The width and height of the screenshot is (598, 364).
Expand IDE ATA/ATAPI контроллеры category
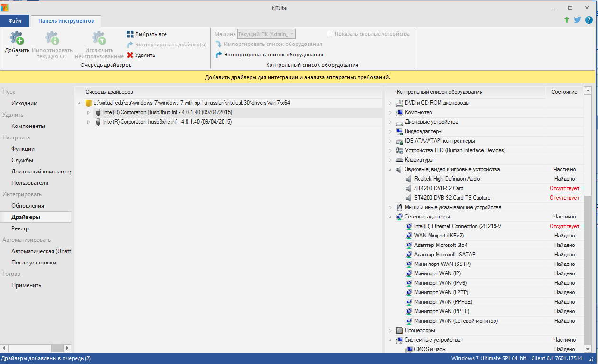(390, 141)
